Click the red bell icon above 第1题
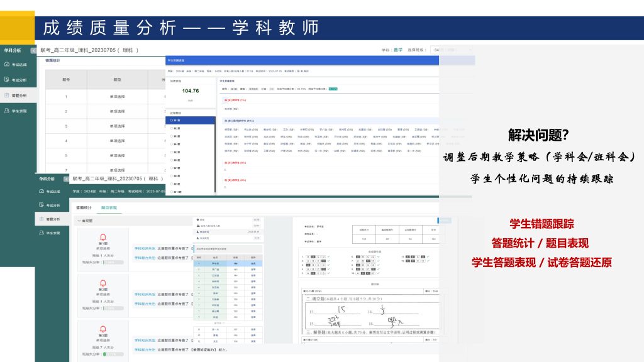The width and height of the screenshot is (644, 362). click(103, 237)
